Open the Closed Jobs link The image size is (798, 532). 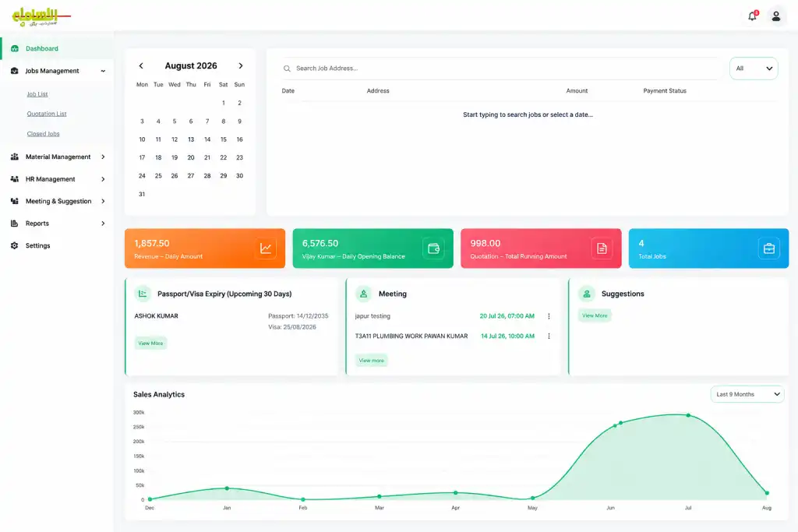click(44, 134)
